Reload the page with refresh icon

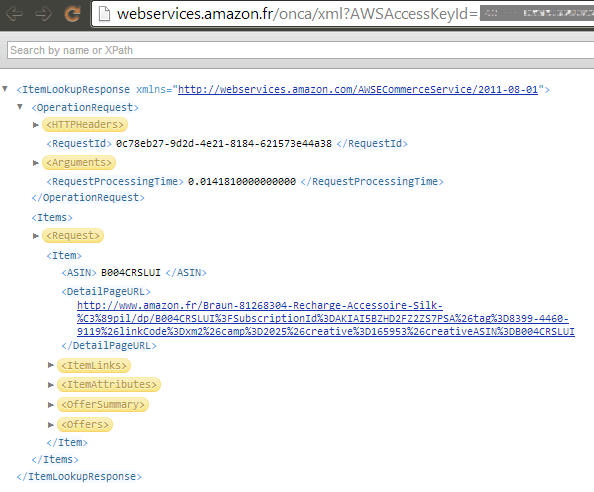[x=72, y=14]
